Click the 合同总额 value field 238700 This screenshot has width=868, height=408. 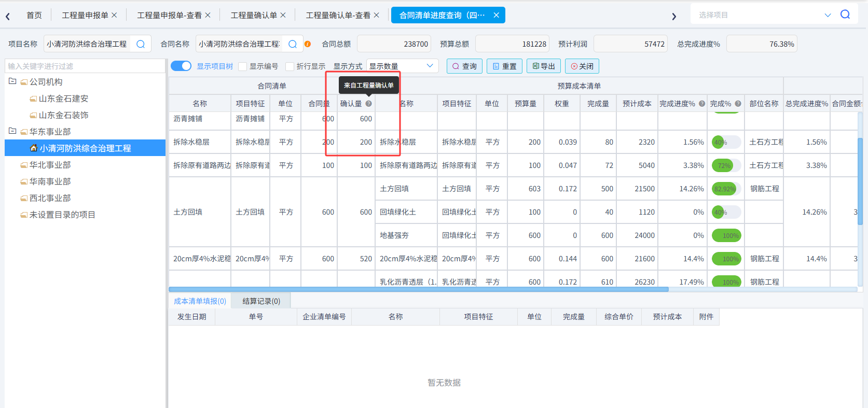pos(394,44)
